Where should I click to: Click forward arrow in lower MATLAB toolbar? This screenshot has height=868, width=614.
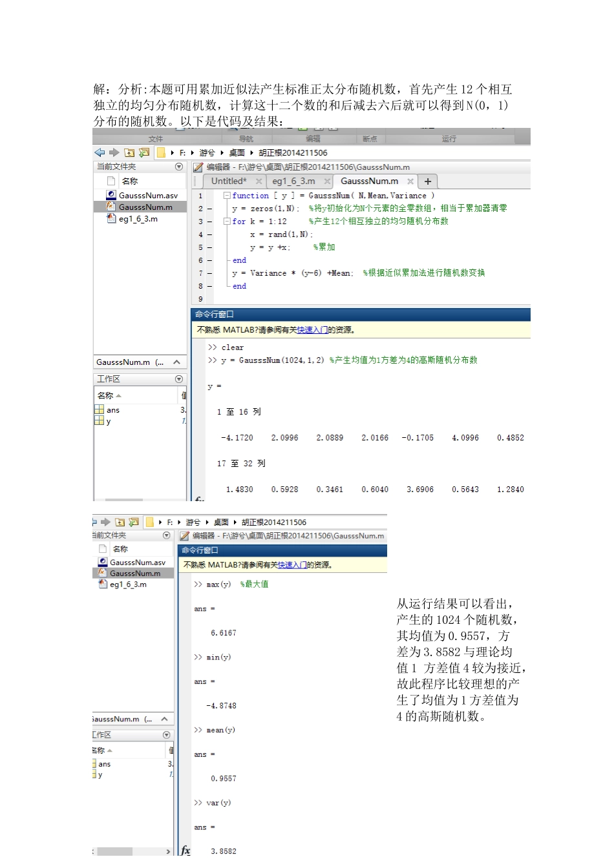(105, 522)
